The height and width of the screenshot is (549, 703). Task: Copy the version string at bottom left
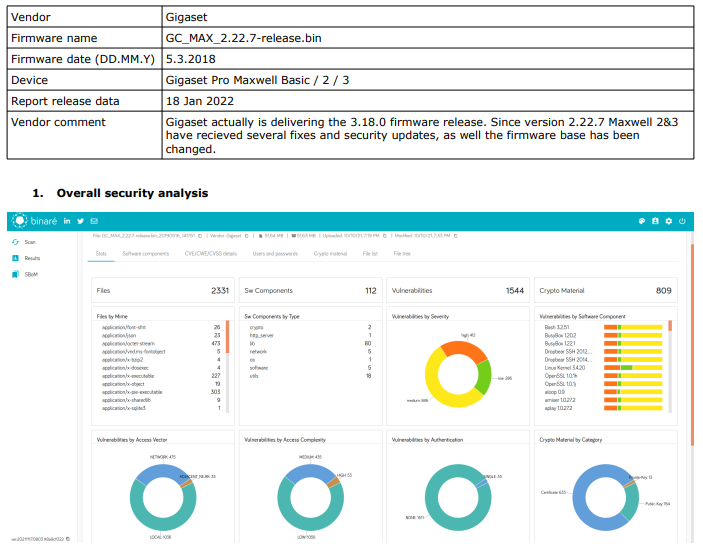click(x=68, y=539)
